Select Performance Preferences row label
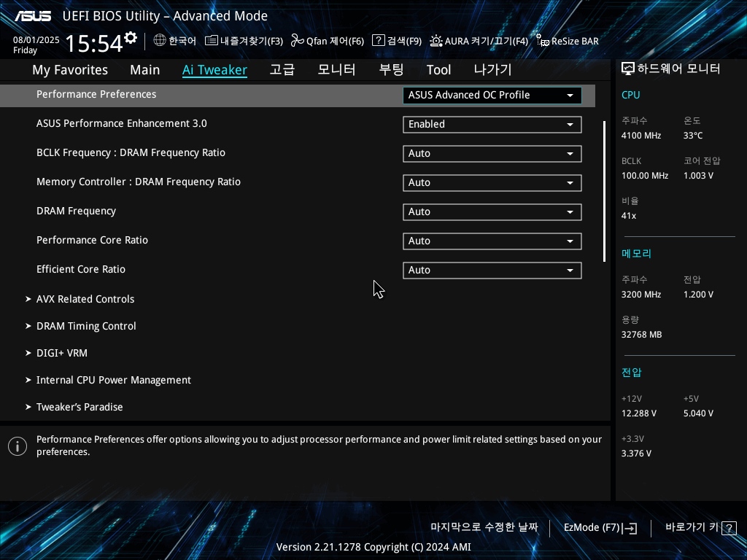The width and height of the screenshot is (747, 560). (96, 94)
